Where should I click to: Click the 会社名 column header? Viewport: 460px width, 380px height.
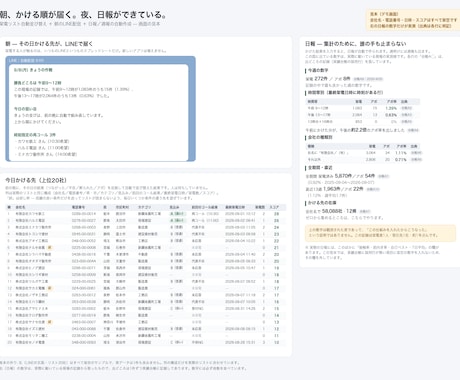[20, 207]
